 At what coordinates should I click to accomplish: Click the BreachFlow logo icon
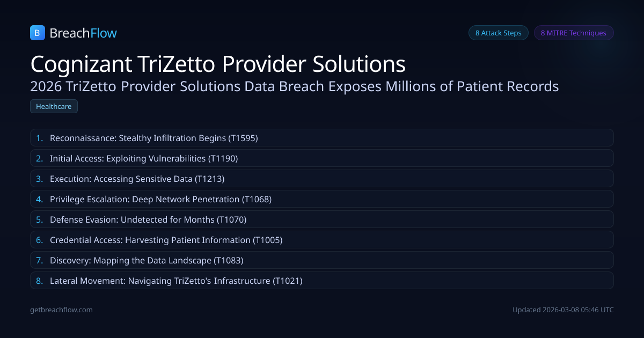[x=37, y=33]
